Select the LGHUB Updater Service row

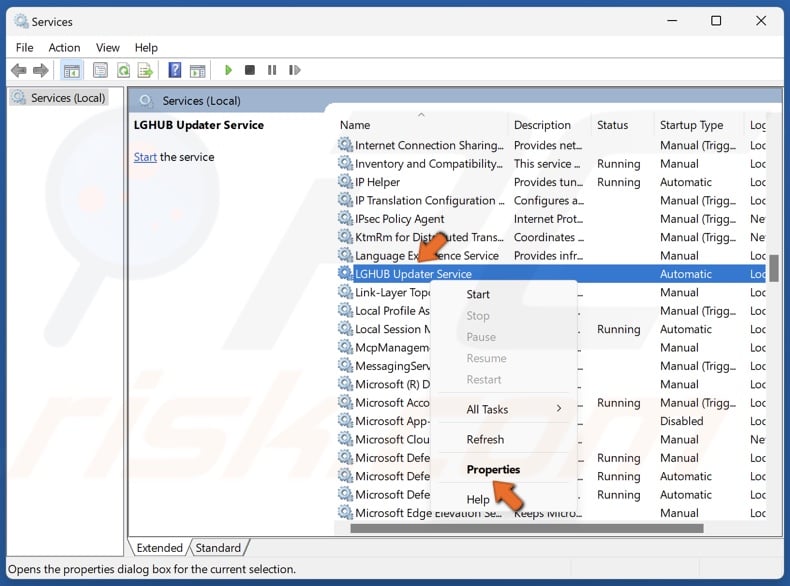point(551,274)
